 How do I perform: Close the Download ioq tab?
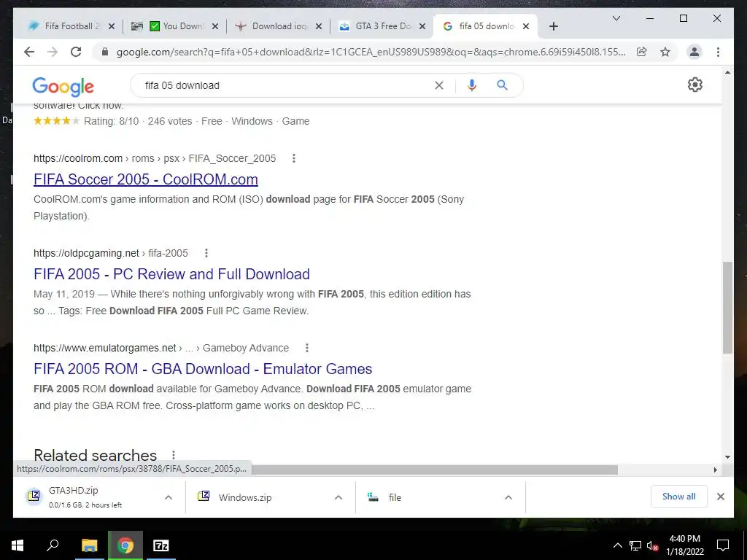(319, 26)
